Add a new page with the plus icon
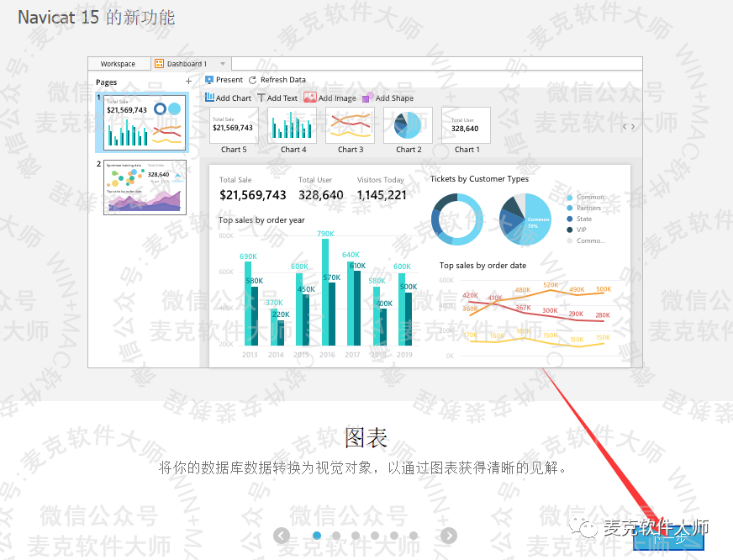The height and width of the screenshot is (560, 733). click(x=188, y=82)
